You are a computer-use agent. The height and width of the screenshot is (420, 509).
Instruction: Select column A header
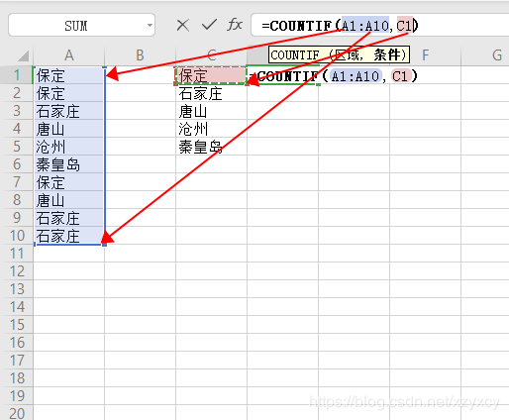(69, 55)
